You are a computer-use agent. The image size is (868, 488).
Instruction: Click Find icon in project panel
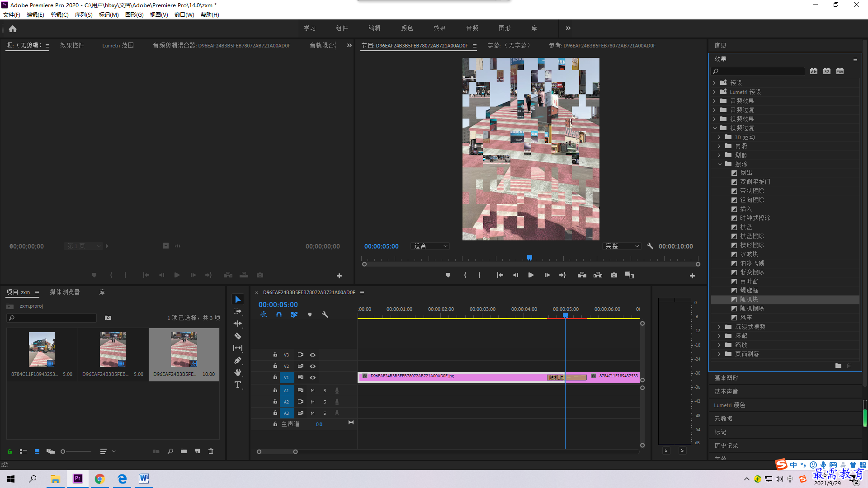coord(170,451)
